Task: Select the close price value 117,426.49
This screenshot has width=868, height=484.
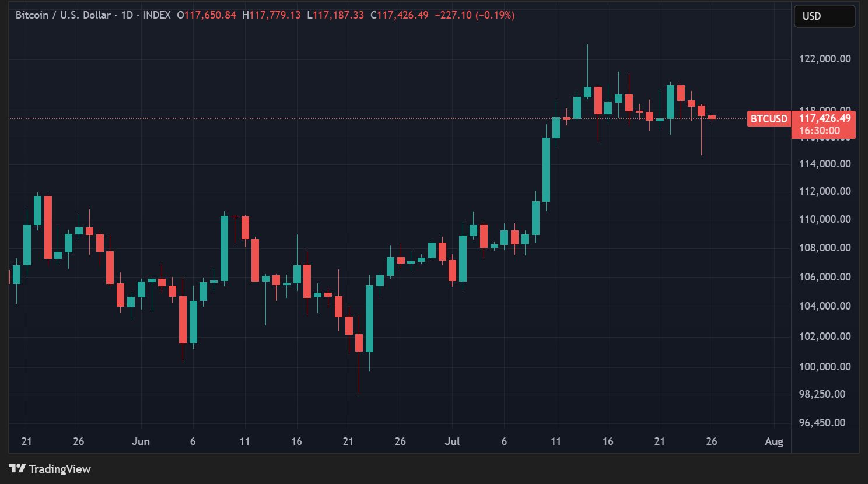Action: (x=404, y=15)
